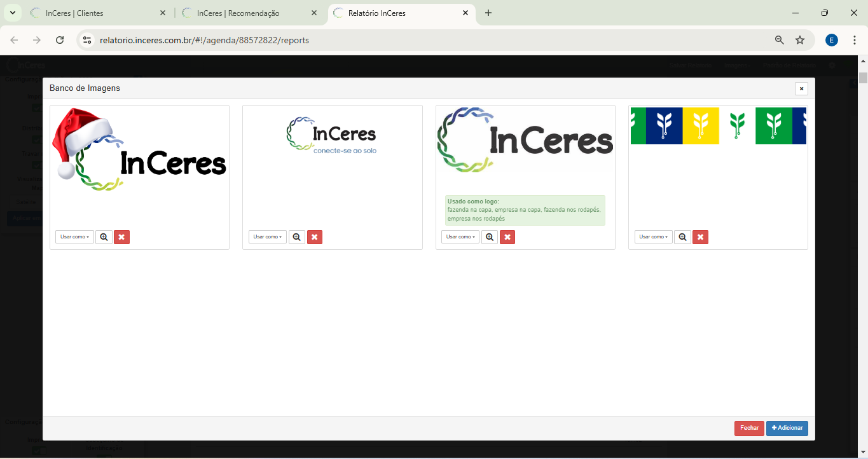Close the 'InCeres | Recomendação' tab
This screenshot has height=459, width=868.
314,13
